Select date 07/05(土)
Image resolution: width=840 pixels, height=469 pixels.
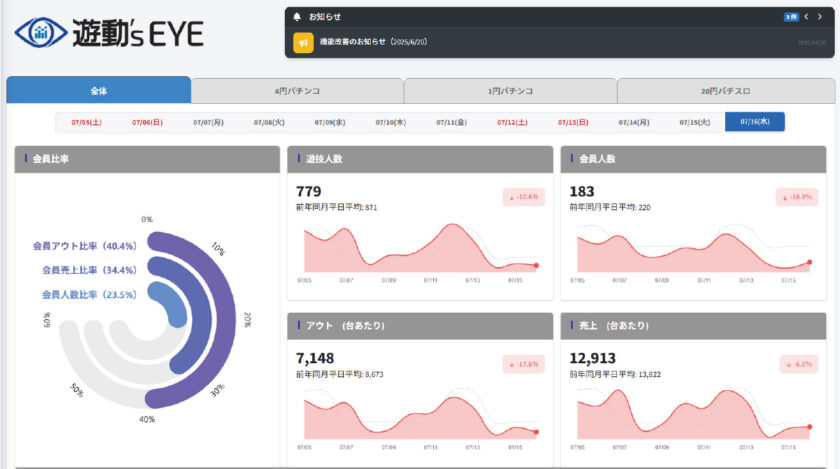pyautogui.click(x=86, y=122)
